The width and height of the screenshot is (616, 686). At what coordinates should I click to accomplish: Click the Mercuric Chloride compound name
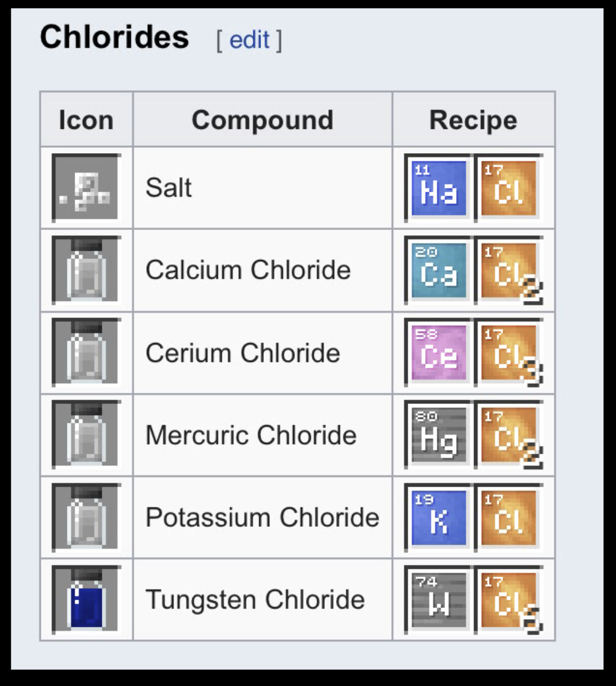pyautogui.click(x=251, y=435)
